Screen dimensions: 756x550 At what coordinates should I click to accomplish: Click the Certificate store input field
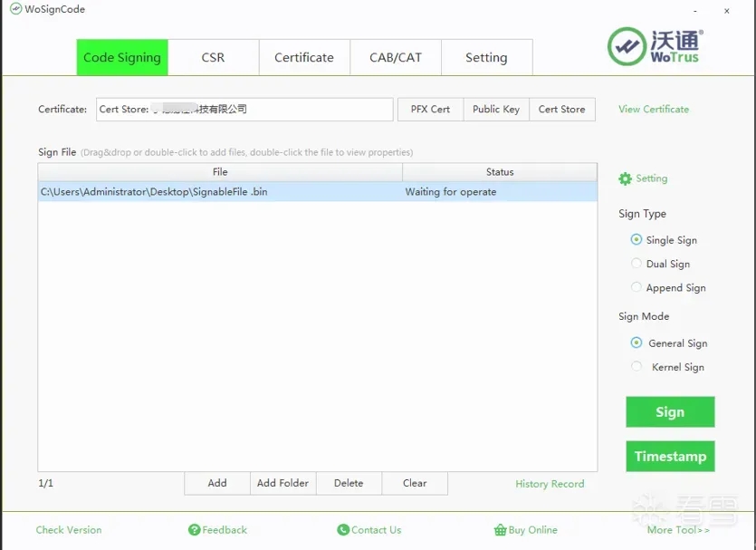244,110
